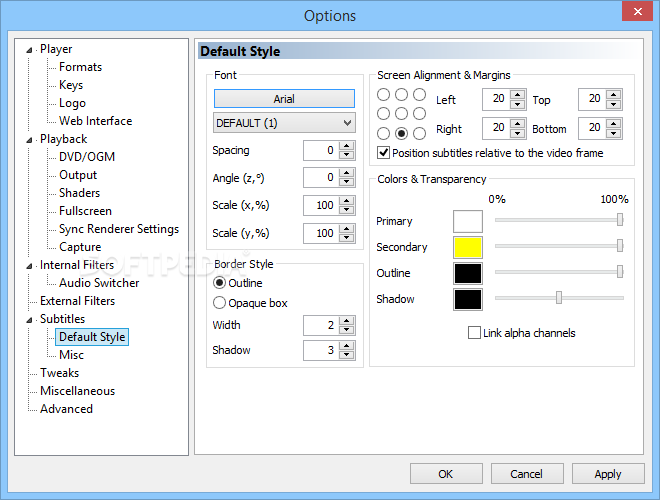The image size is (660, 500).
Task: Decrease the Angle value with down arrow
Action: tap(346, 182)
